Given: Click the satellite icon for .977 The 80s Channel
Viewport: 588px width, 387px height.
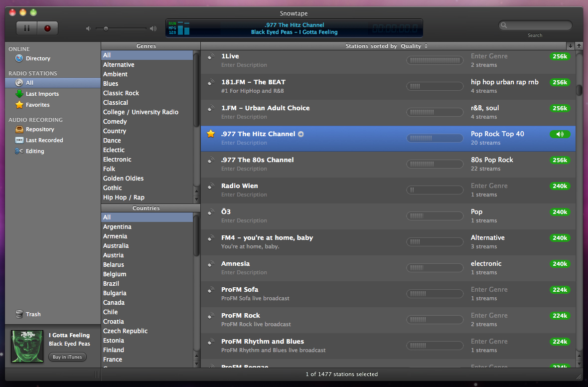Looking at the screenshot, I should pyautogui.click(x=211, y=160).
